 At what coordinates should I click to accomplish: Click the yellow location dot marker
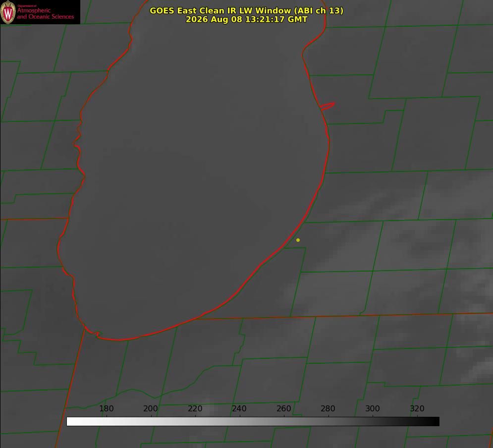point(298,240)
